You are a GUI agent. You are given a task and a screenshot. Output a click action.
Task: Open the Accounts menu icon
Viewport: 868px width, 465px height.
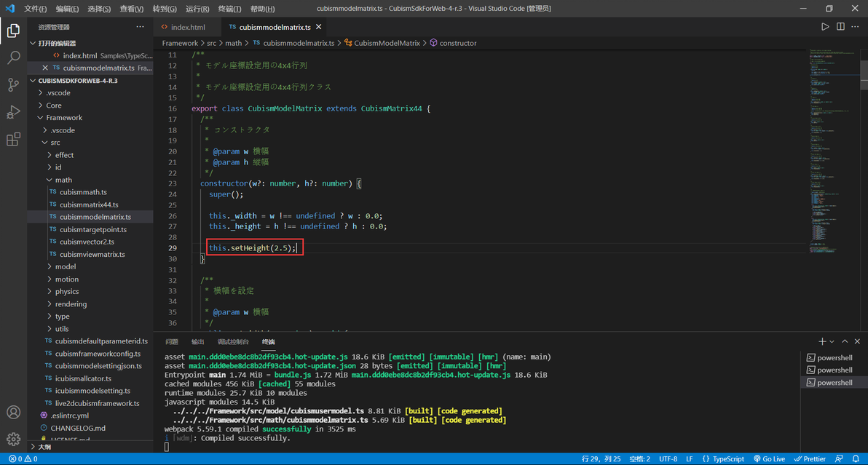point(13,413)
